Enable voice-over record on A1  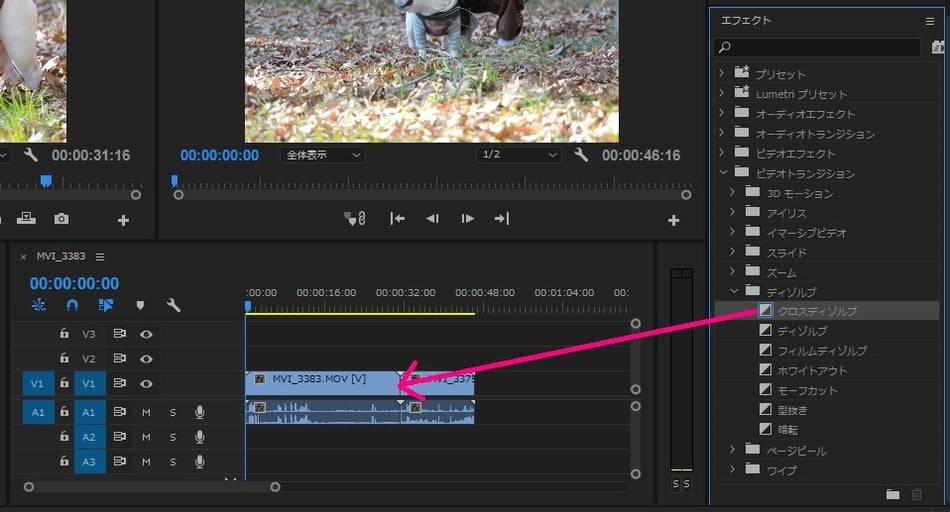pos(199,412)
